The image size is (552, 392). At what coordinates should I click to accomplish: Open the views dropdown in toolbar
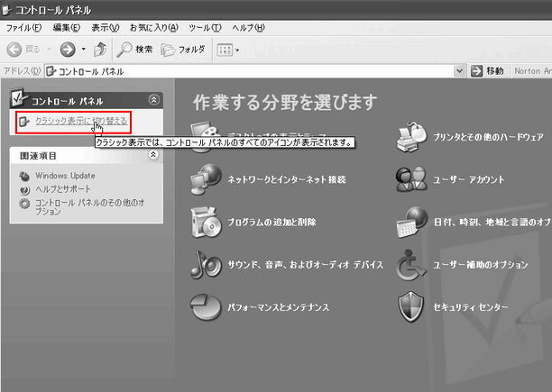tap(227, 49)
